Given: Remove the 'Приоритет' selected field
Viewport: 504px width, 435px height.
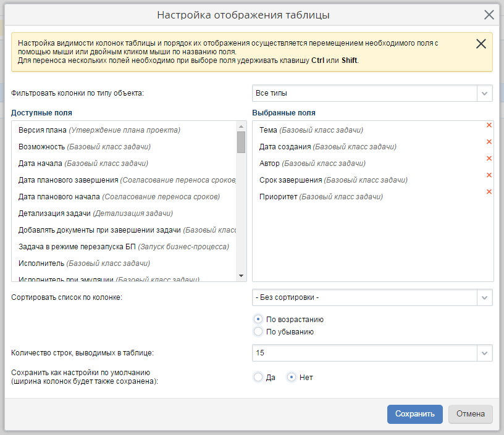Looking at the screenshot, I should [x=489, y=192].
